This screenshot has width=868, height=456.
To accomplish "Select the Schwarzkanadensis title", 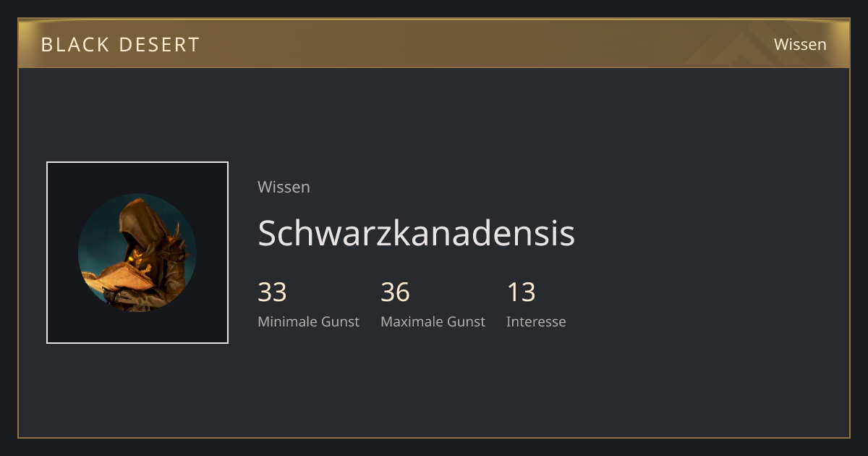I will point(416,233).
